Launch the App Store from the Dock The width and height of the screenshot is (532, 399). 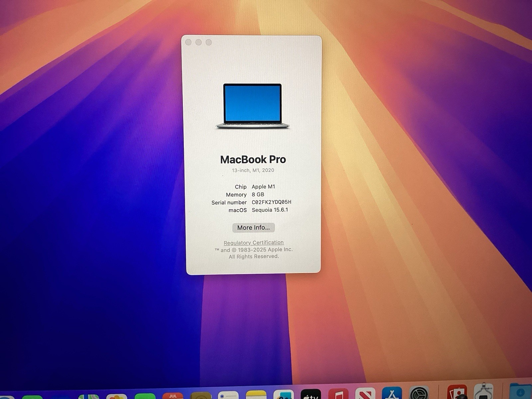[x=392, y=393]
